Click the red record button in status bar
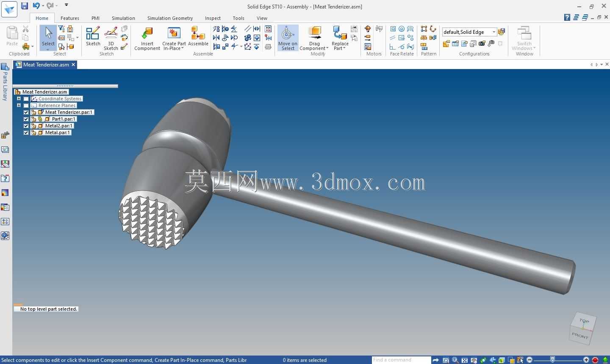This screenshot has height=364, width=610. [595, 360]
